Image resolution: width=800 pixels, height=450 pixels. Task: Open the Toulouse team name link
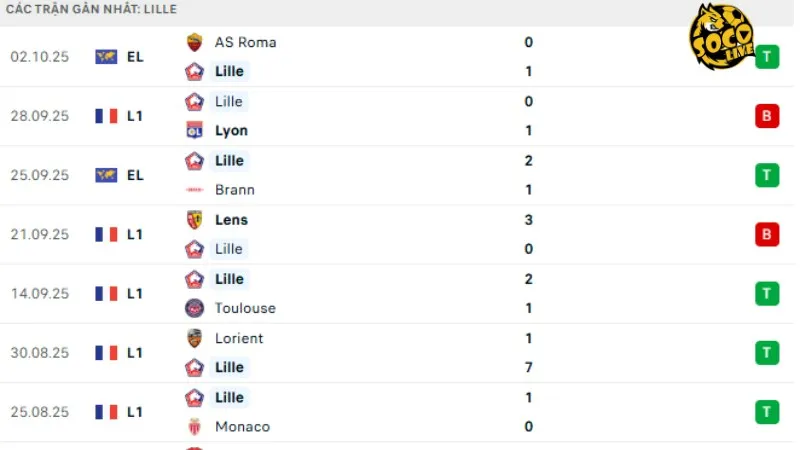coord(245,308)
